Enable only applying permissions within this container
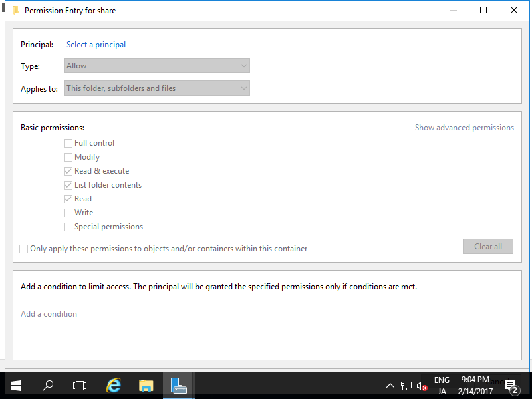 [23, 249]
